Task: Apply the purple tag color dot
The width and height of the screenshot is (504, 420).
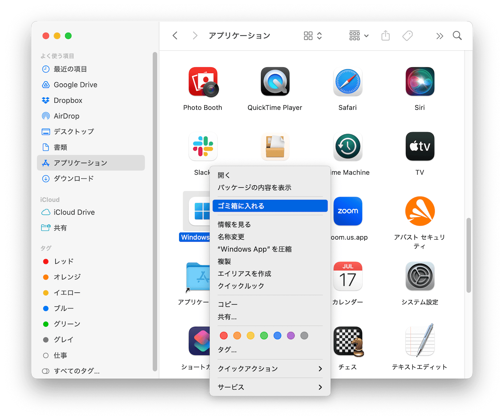Action: 291,335
